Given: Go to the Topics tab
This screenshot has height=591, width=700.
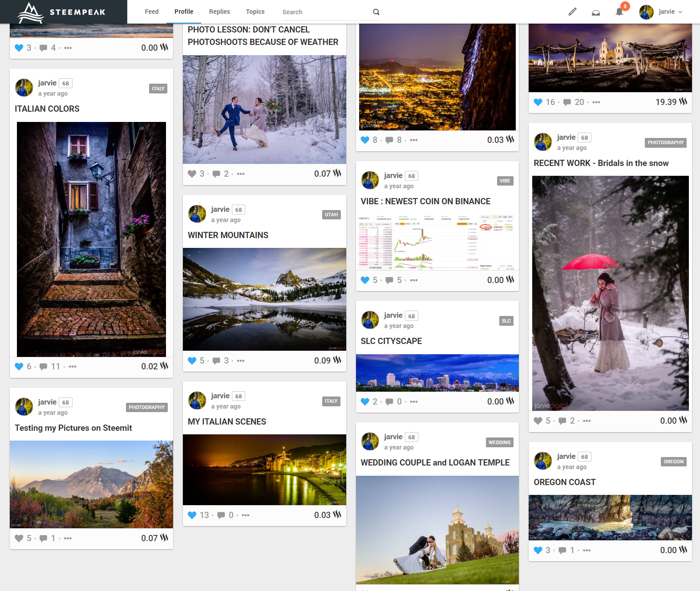Looking at the screenshot, I should pos(255,12).
